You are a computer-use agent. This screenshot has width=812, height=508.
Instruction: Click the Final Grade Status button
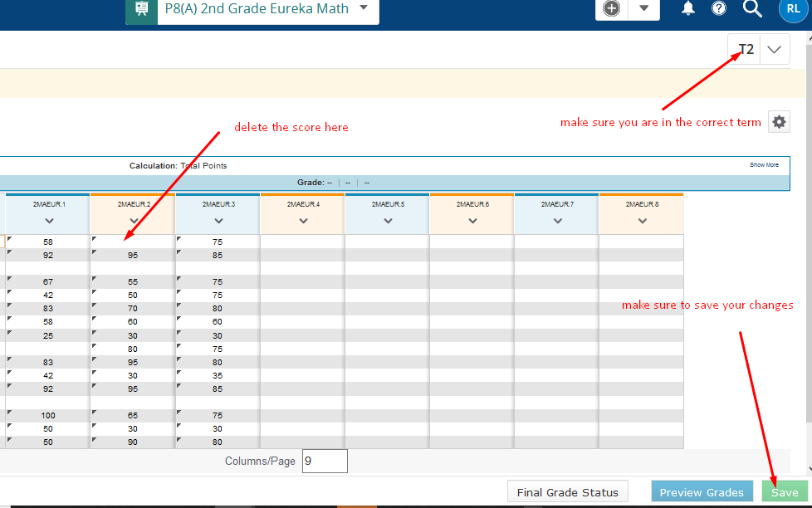568,492
